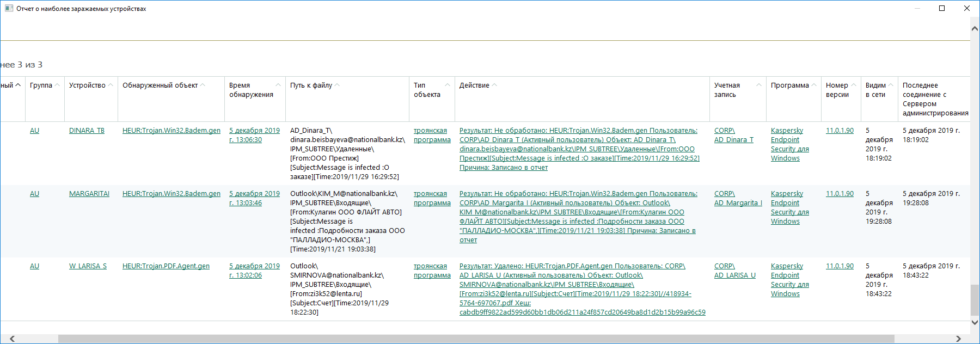Image resolution: width=980 pixels, height=344 pixels.
Task: Sort by the Устройство column header
Action: (x=87, y=85)
